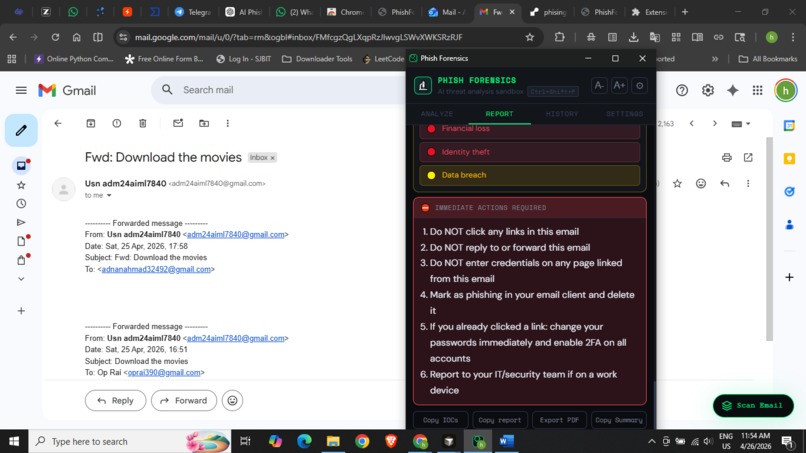Click theme icon in Phish Forensics header
Image resolution: width=806 pixels, height=453 pixels.
click(639, 86)
